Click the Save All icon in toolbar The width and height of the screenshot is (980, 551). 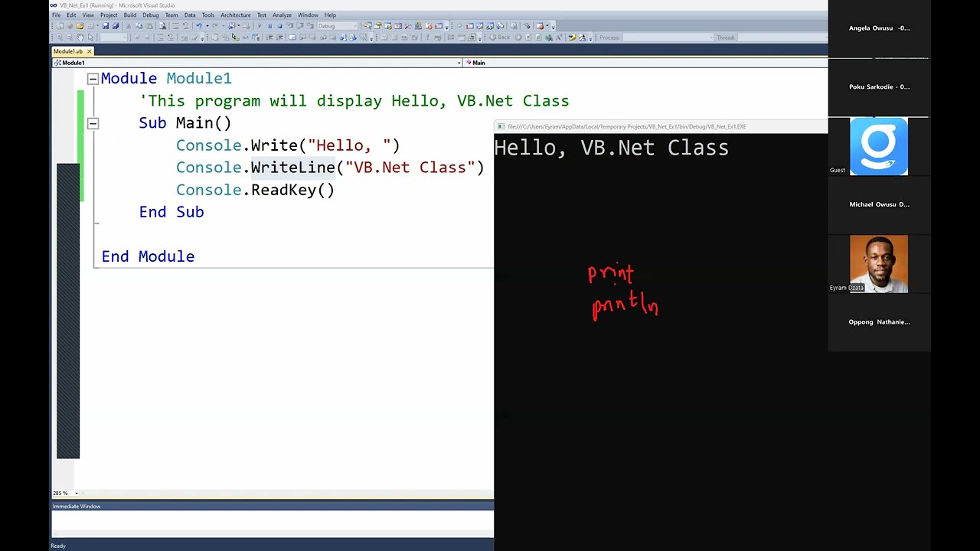116,26
